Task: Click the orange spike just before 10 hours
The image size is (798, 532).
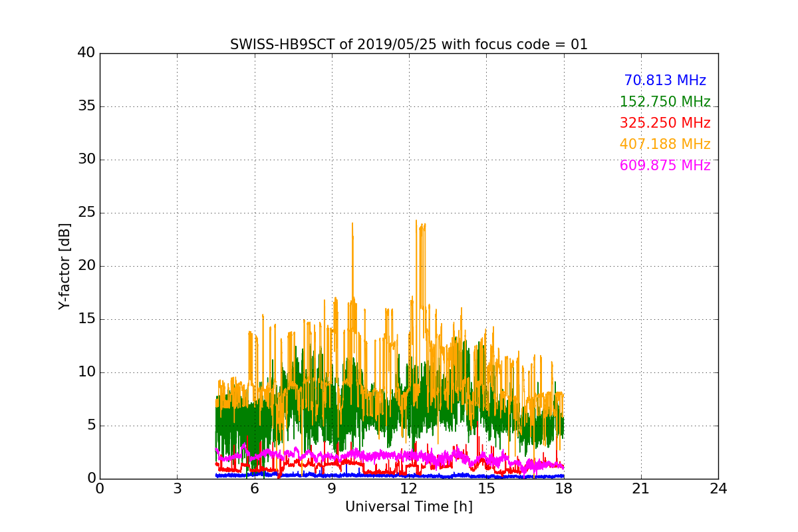Action: pyautogui.click(x=352, y=224)
